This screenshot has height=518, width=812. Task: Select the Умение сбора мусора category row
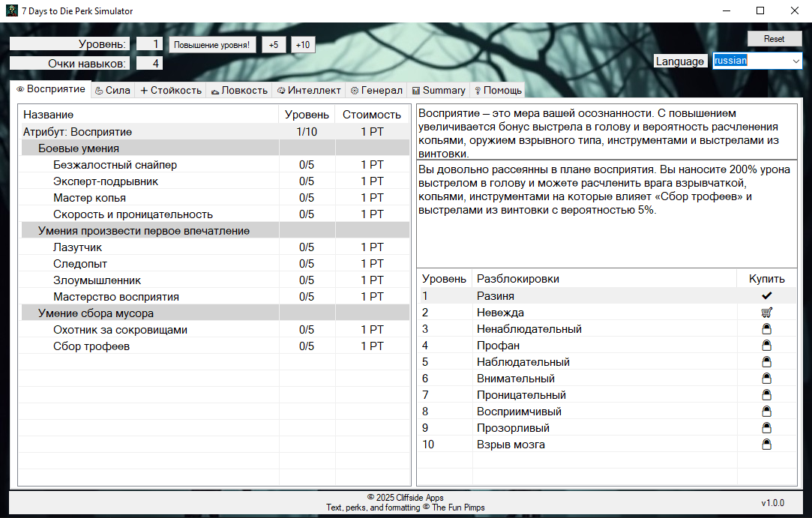coord(214,313)
